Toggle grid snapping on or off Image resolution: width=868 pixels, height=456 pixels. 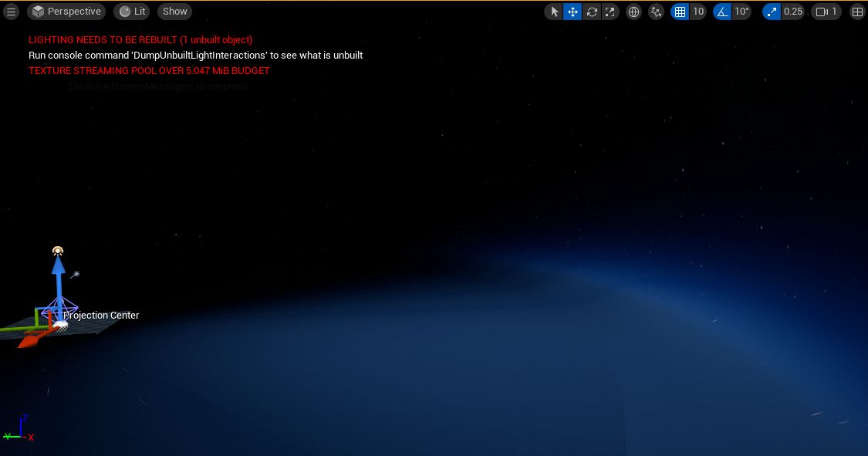tap(680, 12)
